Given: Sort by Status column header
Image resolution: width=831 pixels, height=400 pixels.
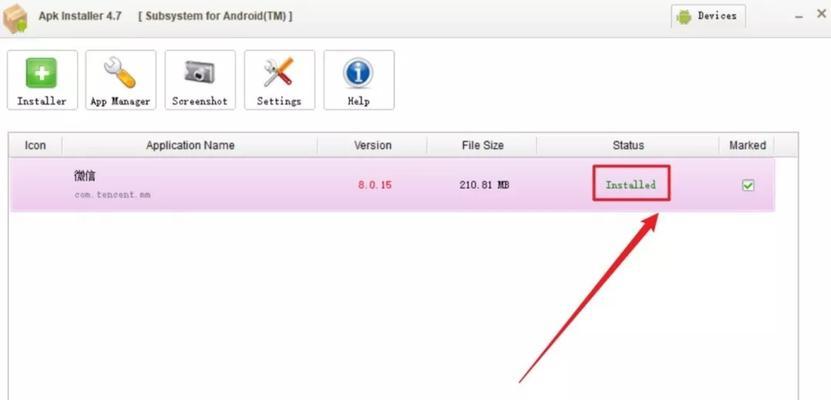Looking at the screenshot, I should point(628,145).
